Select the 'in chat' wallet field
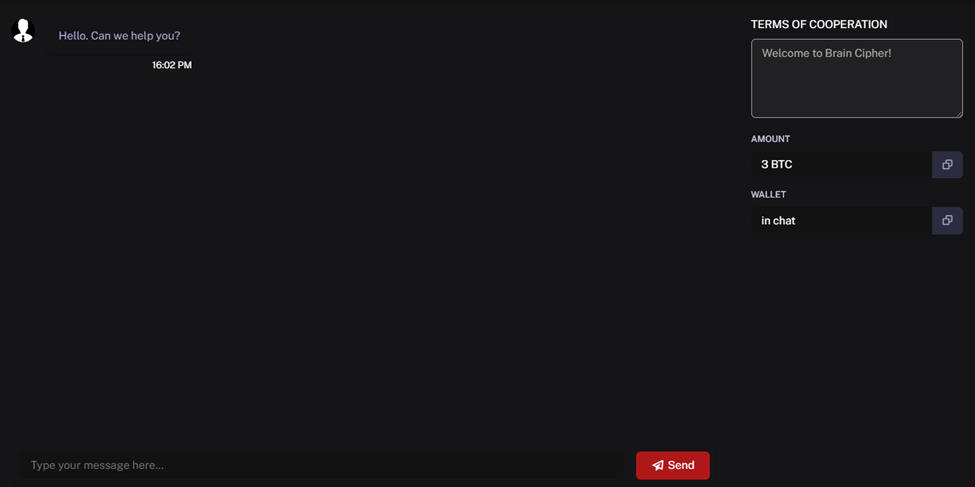 pyautogui.click(x=841, y=221)
